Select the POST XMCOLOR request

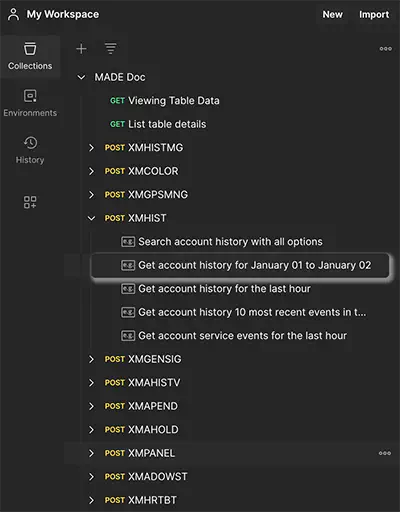pyautogui.click(x=141, y=171)
